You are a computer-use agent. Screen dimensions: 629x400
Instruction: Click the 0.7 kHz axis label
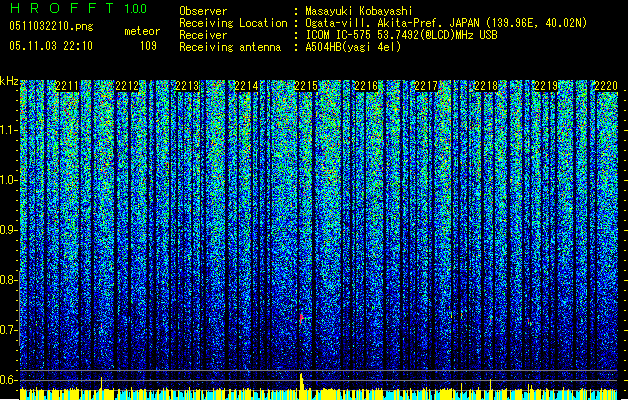point(8,330)
